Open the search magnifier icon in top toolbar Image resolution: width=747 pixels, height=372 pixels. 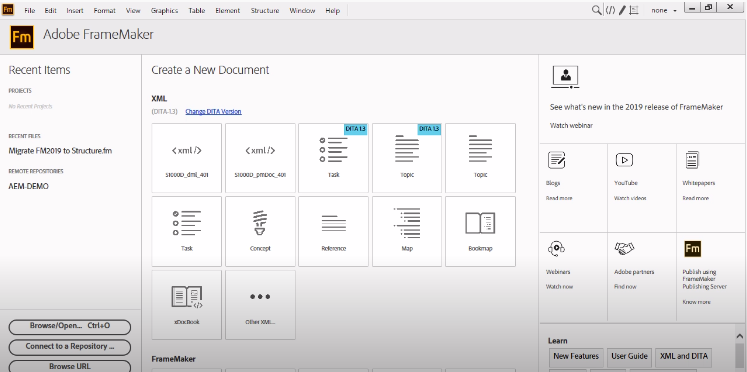tap(596, 10)
